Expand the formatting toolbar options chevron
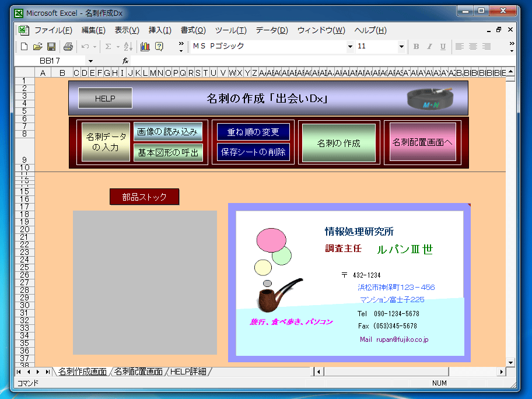 click(512, 47)
